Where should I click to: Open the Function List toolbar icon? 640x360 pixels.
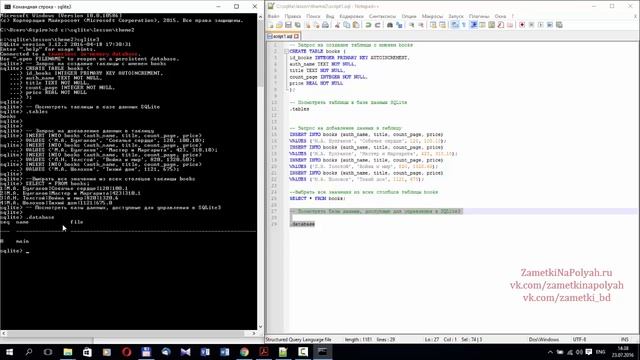(501, 25)
